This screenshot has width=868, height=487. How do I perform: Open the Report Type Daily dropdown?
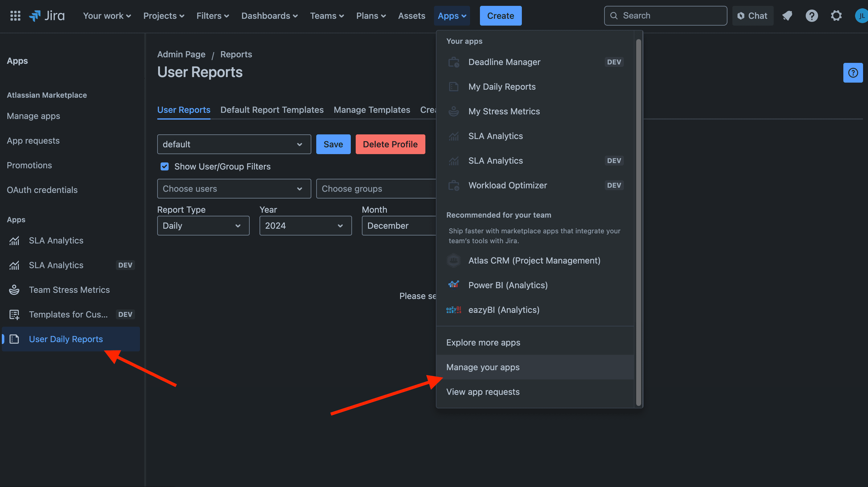tap(203, 226)
